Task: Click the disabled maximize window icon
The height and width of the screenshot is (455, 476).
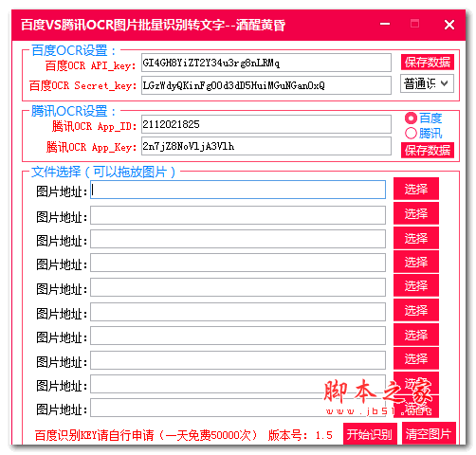Action: click(x=414, y=24)
